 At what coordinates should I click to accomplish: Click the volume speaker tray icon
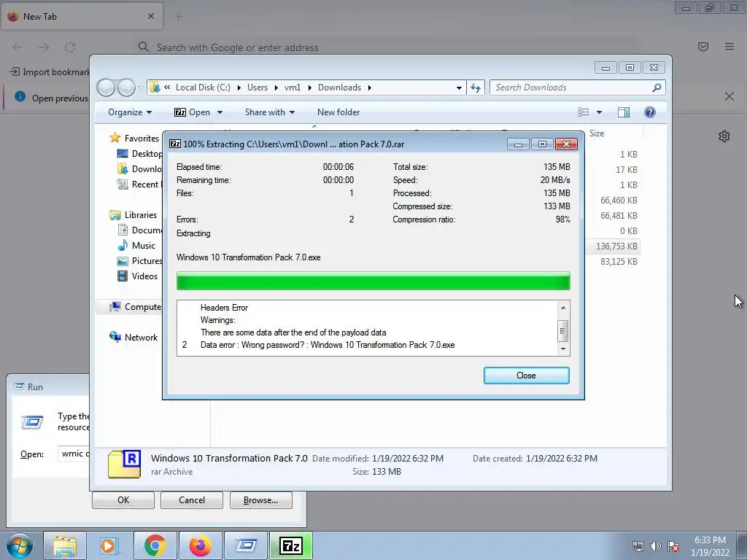point(656,546)
